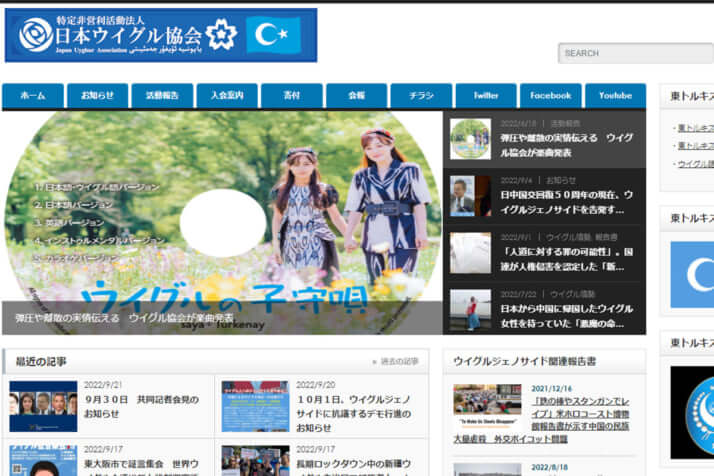Click the press conference faces thumbnail

tap(43, 406)
